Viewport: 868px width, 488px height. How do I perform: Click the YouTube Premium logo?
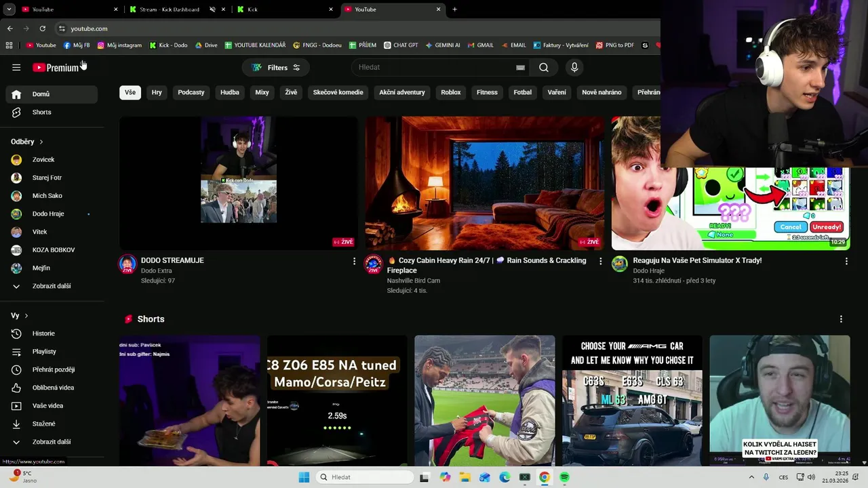56,67
